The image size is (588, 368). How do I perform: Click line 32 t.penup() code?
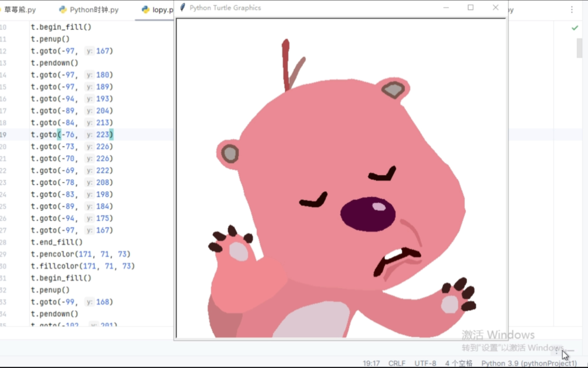[x=50, y=289]
